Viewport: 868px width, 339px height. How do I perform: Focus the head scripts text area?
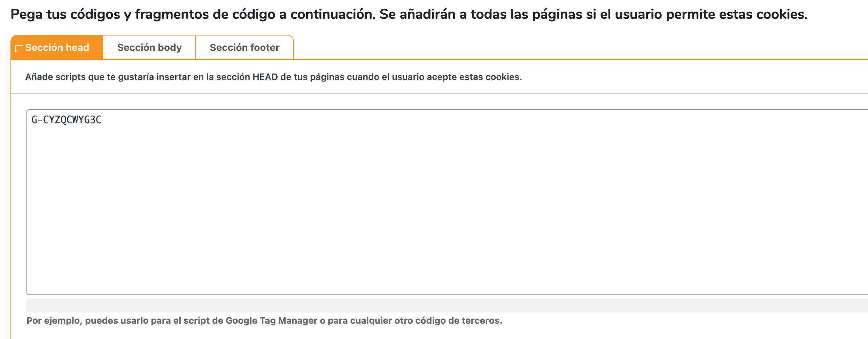click(447, 202)
